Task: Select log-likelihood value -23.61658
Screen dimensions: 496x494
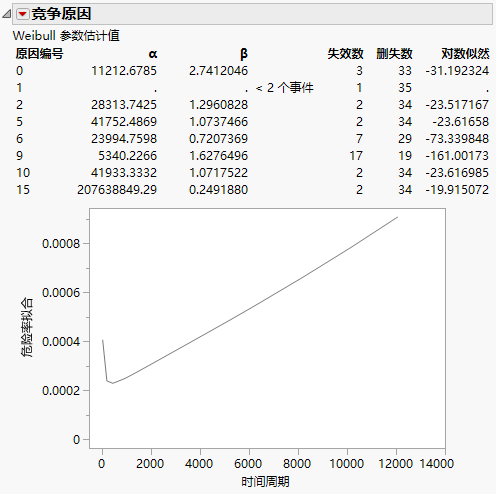Action: tap(461, 122)
